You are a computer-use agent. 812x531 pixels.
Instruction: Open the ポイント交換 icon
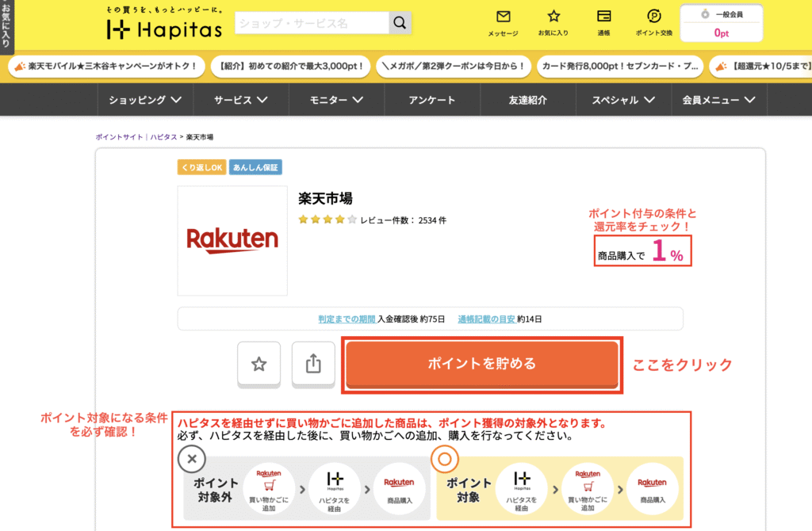pos(654,17)
